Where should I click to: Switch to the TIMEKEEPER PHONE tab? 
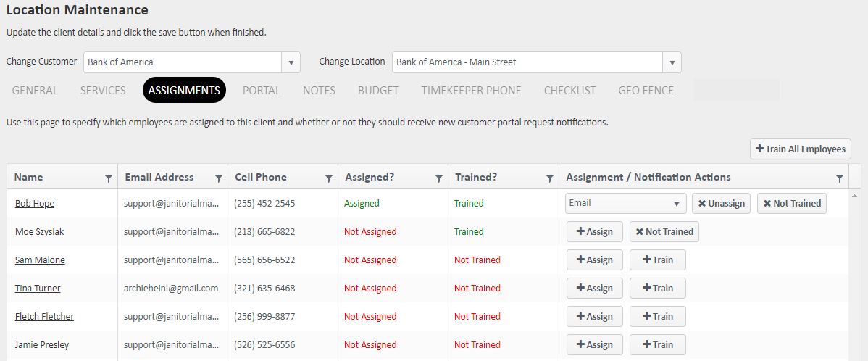click(x=471, y=91)
